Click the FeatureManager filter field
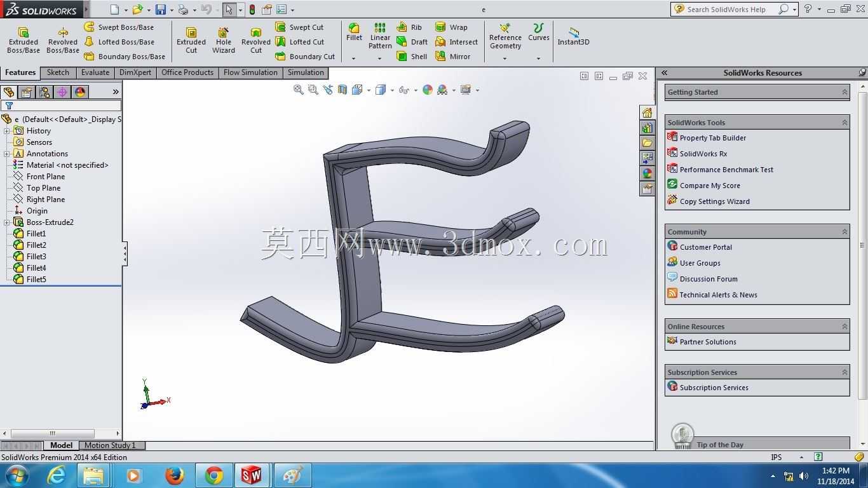868x488 pixels. click(62, 105)
